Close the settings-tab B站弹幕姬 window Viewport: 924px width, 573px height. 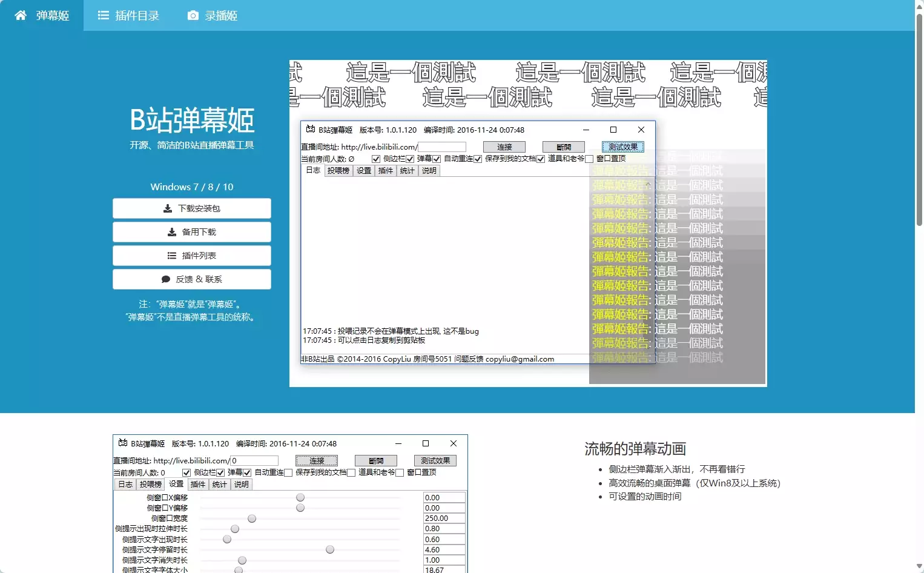tap(454, 443)
